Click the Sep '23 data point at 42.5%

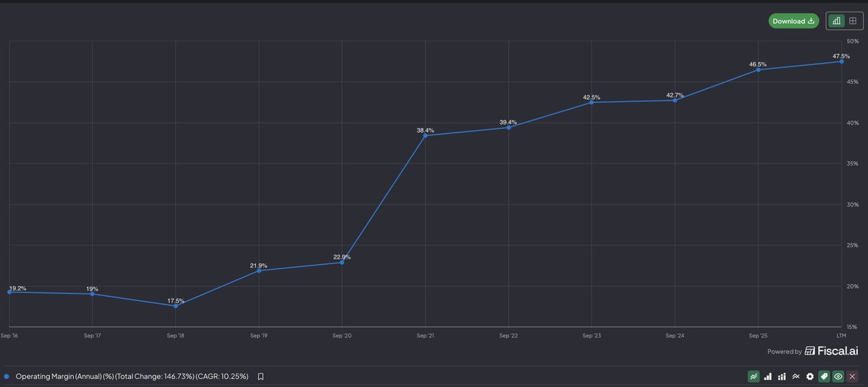(x=591, y=102)
